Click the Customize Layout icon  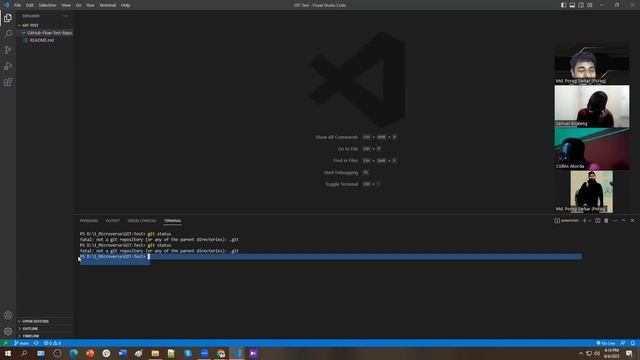point(590,5)
